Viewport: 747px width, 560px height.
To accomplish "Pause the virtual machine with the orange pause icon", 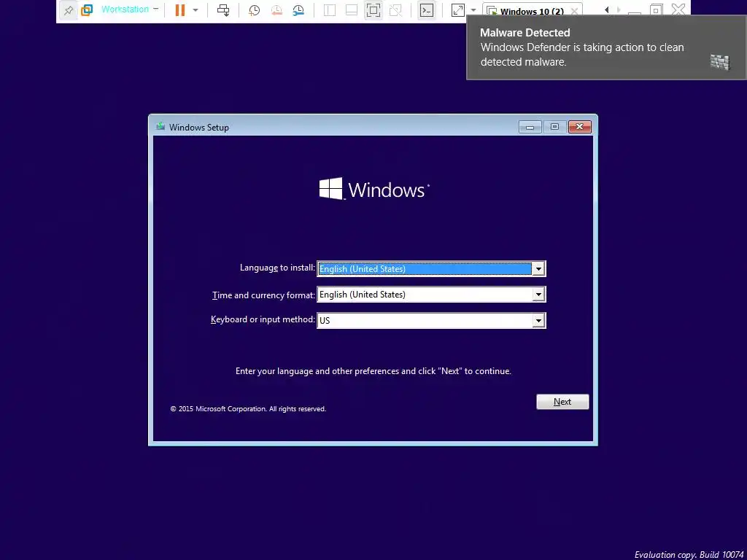I will (179, 10).
